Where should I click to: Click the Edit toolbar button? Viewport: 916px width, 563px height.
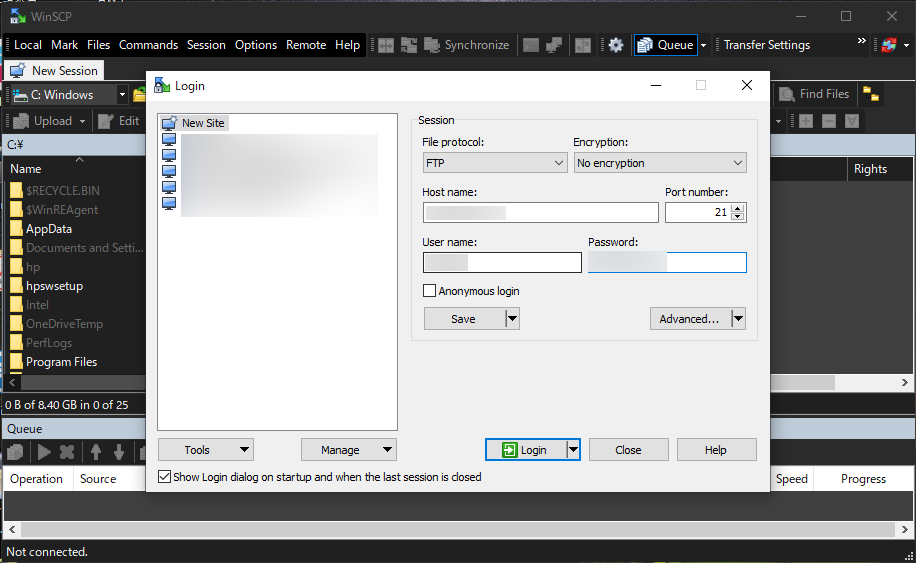119,121
